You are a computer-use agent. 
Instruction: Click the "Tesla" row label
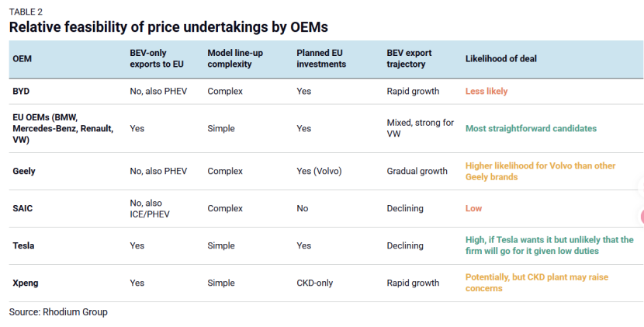(23, 245)
